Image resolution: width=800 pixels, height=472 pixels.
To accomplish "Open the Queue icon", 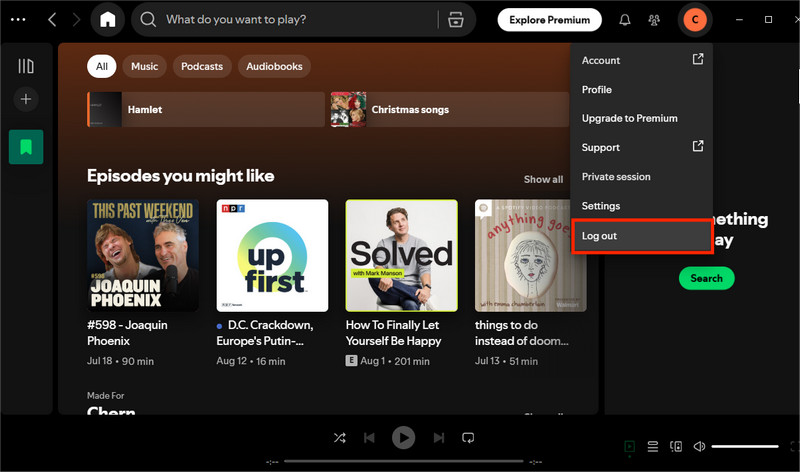I will pyautogui.click(x=653, y=446).
